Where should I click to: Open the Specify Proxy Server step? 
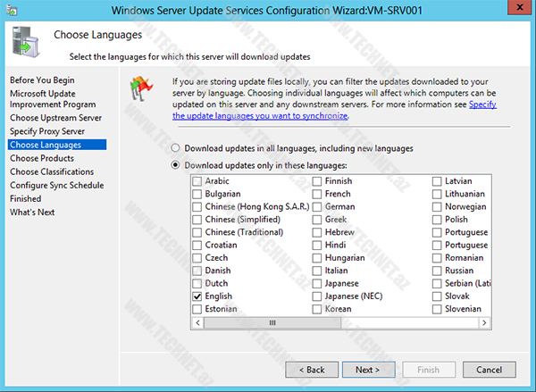coord(47,131)
